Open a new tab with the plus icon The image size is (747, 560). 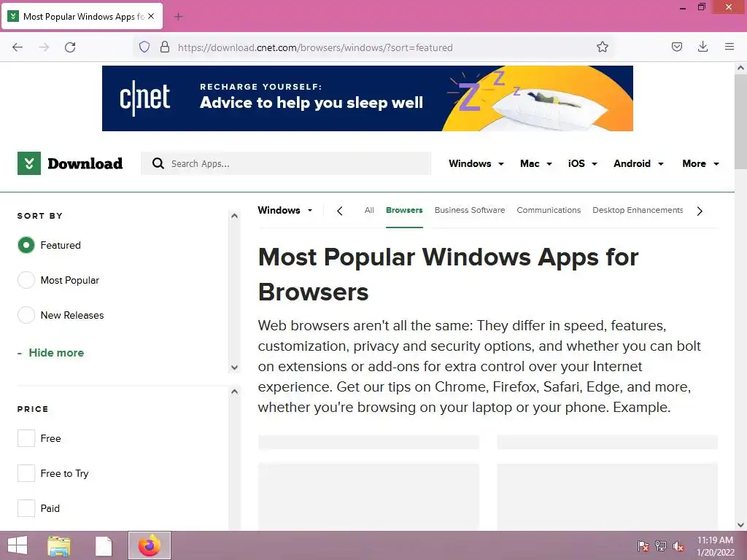point(178,17)
